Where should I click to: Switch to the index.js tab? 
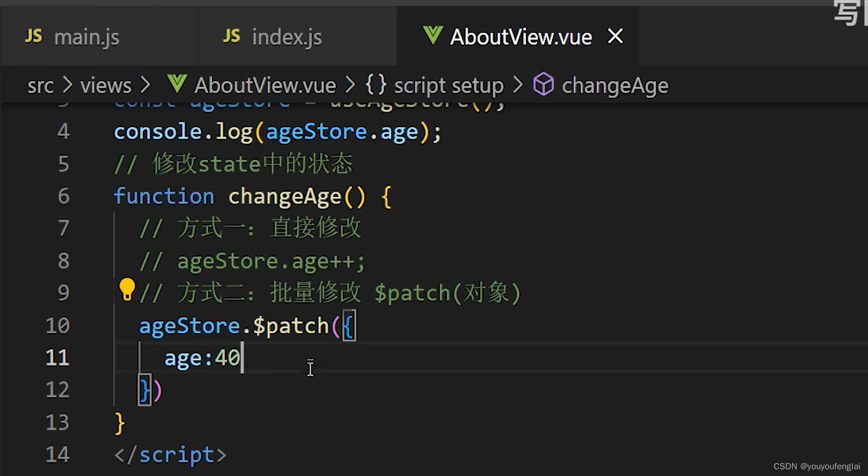tap(297, 36)
